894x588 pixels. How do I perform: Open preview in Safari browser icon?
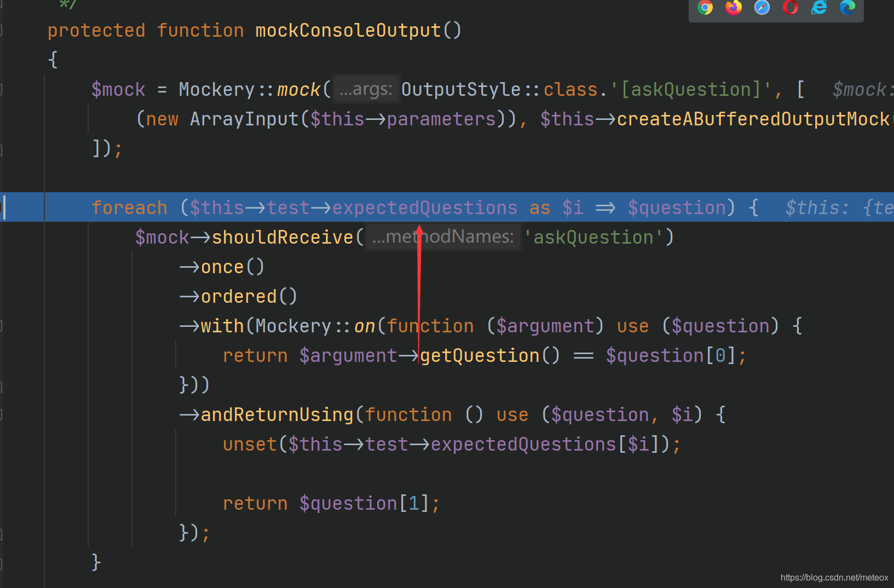(762, 7)
